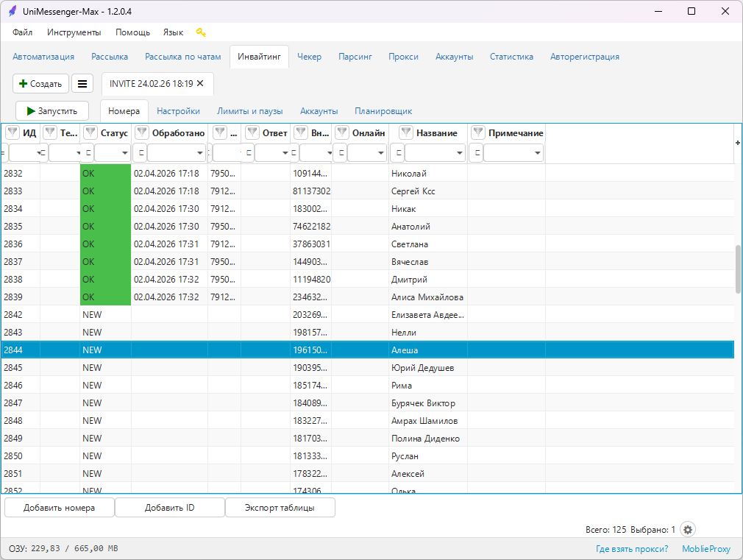Click the filter condition button of Название column

[398, 152]
